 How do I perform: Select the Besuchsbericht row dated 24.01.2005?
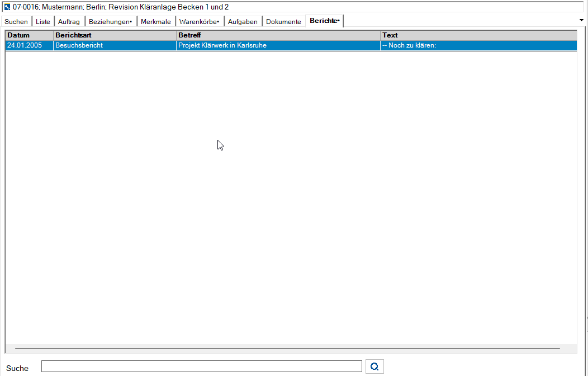coord(291,45)
